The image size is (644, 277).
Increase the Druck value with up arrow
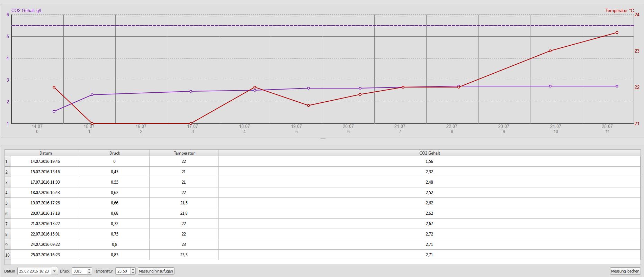89,269
